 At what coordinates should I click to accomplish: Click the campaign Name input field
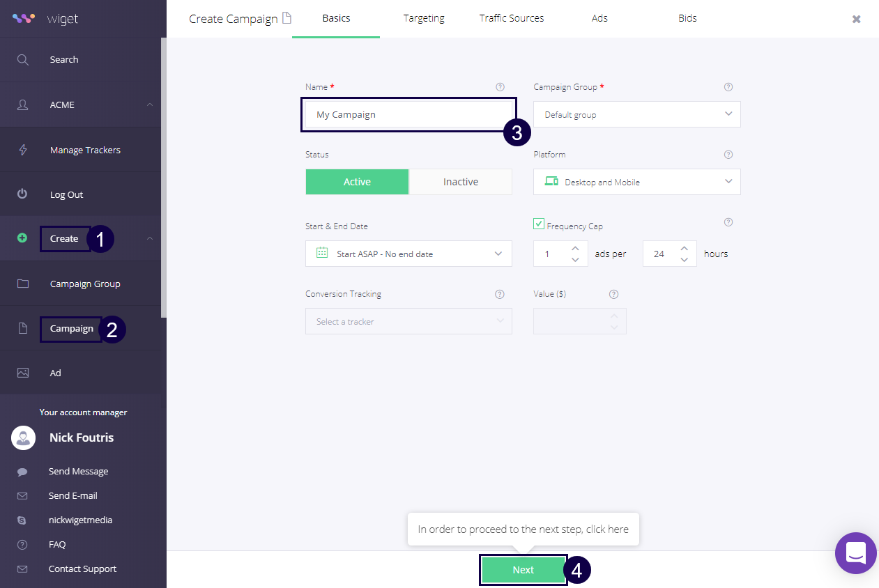(x=408, y=114)
